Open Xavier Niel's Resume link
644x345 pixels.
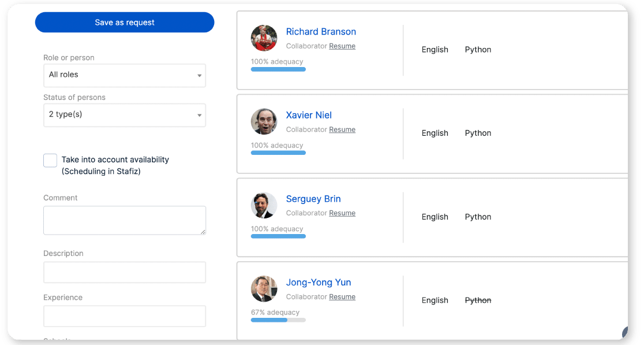[x=342, y=129]
